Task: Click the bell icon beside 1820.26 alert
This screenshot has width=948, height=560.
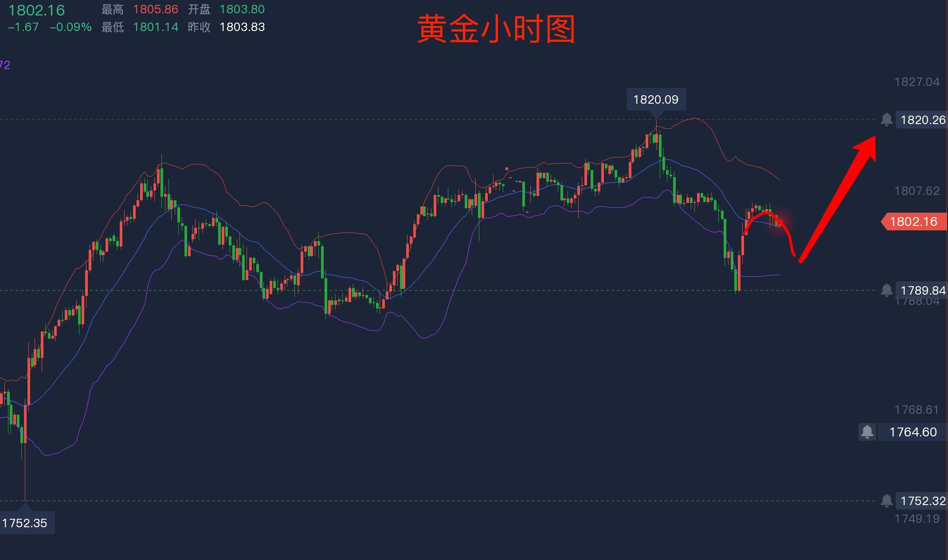Action: [x=886, y=120]
